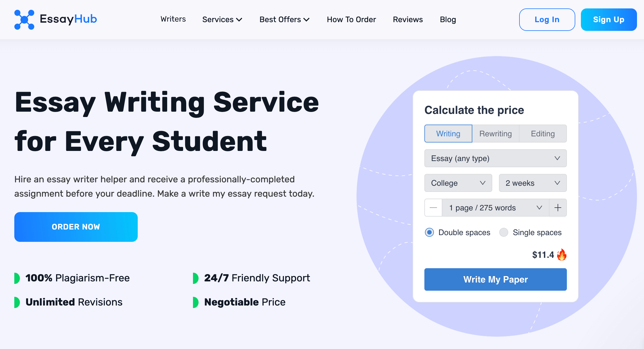Viewport: 644px width, 349px height.
Task: Click the Services chevron arrow icon
Action: pyautogui.click(x=239, y=20)
